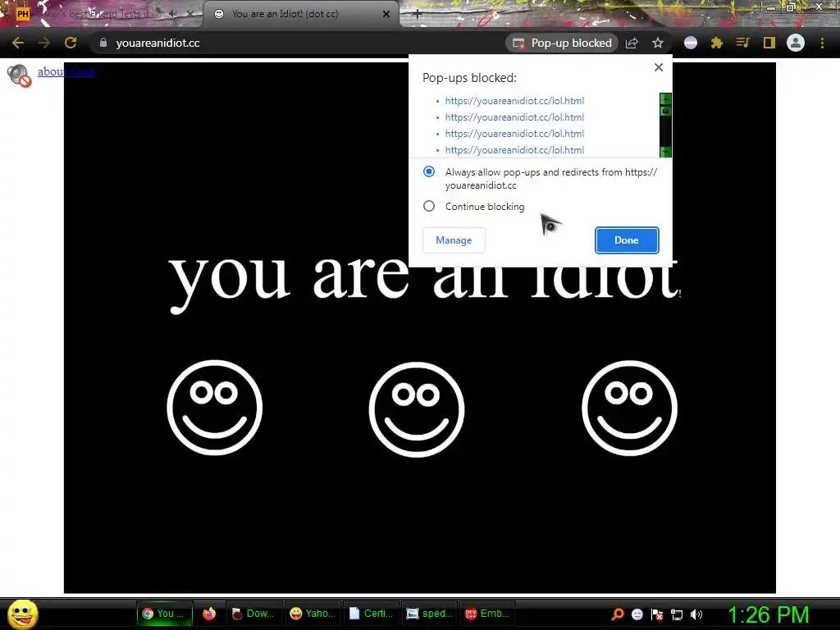Open a new tab with the plus button

point(418,14)
